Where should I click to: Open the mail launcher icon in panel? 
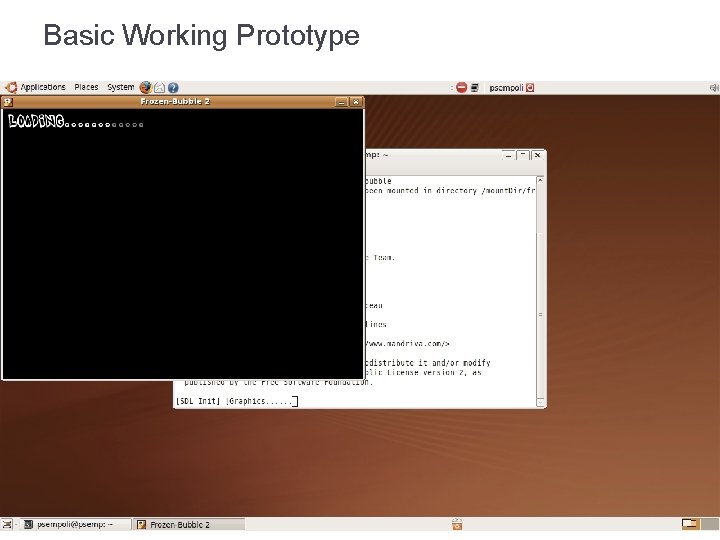[159, 87]
